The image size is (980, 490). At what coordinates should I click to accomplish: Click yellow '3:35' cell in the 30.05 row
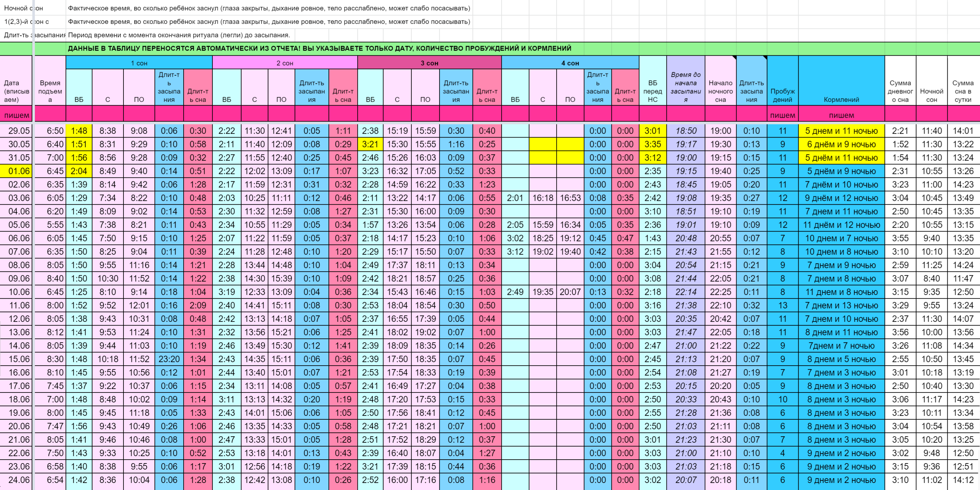(653, 144)
